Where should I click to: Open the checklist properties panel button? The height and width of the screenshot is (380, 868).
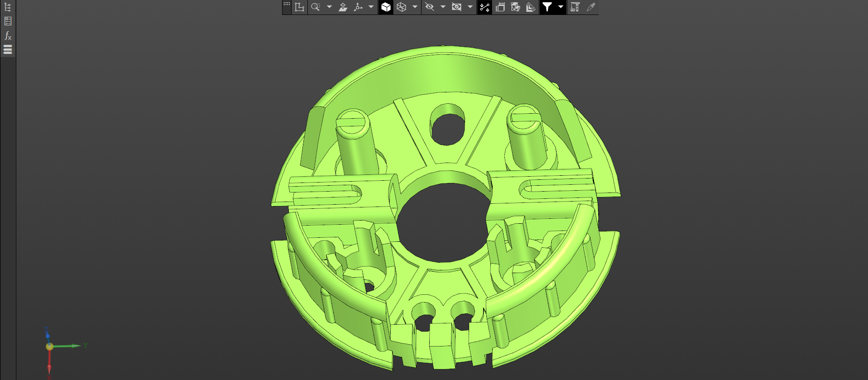[8, 21]
